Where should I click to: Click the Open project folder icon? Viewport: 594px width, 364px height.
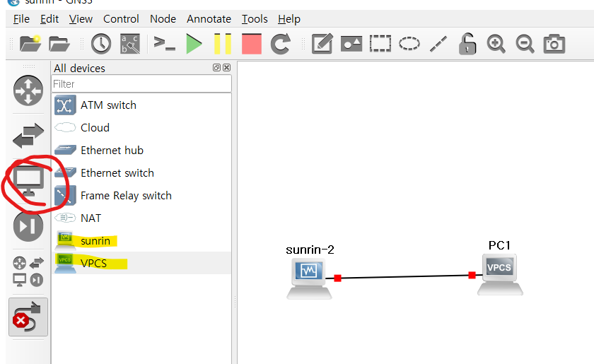[59, 44]
